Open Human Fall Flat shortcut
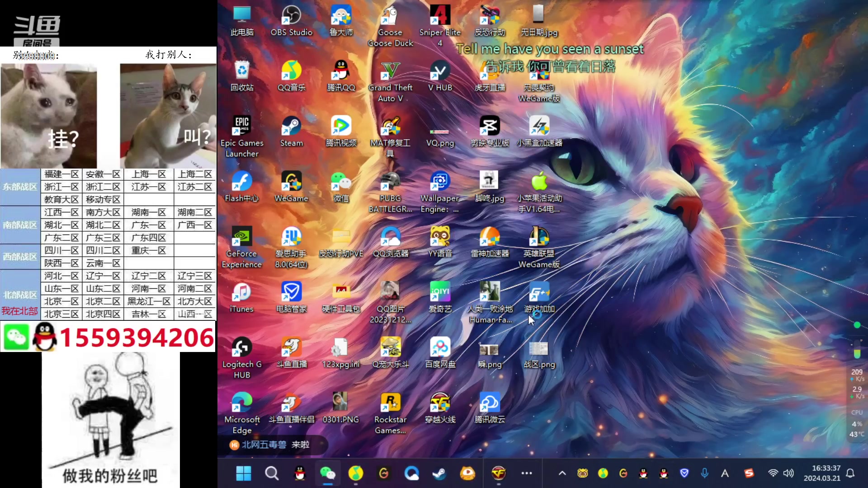This screenshot has height=488, width=868. click(x=490, y=303)
